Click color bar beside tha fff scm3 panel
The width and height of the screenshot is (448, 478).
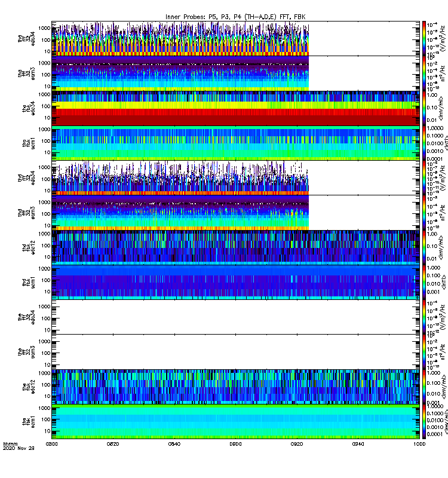(x=424, y=73)
